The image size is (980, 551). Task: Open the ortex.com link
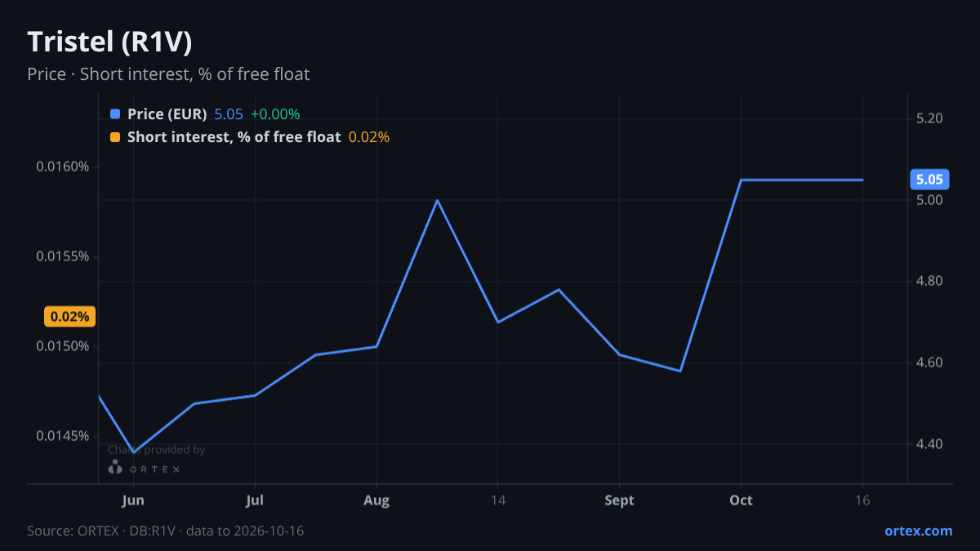coord(918,531)
